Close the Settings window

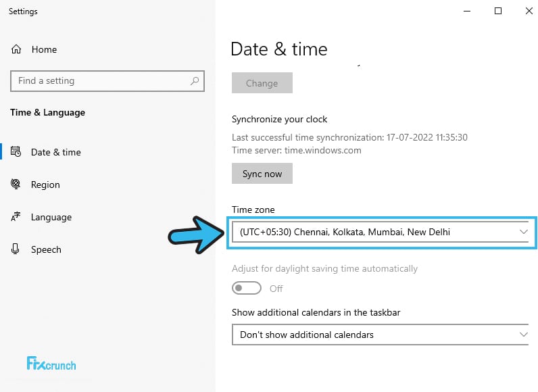click(x=529, y=11)
